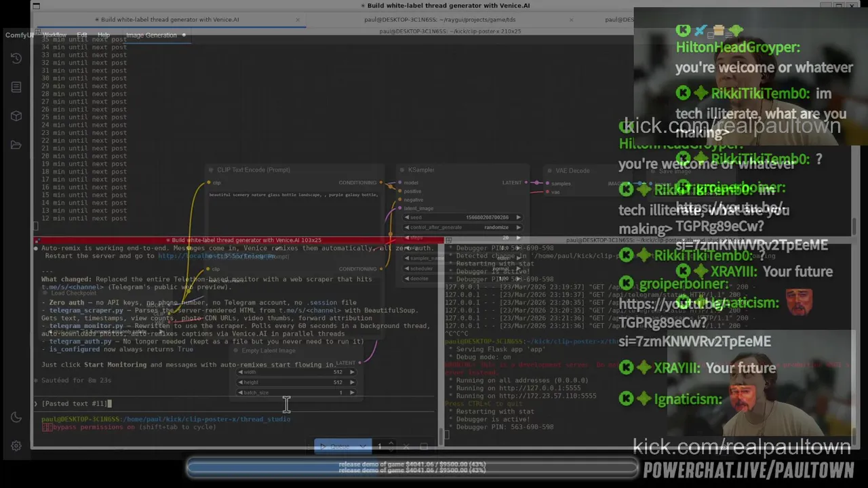Close the raygui projects terminal tab
868x488 pixels.
(x=571, y=20)
